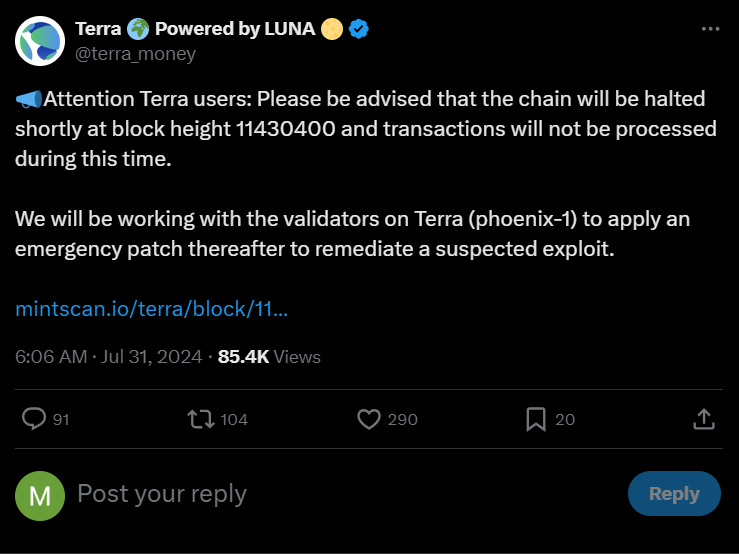739x554 pixels.
Task: Click the speech bubble comment icon
Action: click(34, 419)
